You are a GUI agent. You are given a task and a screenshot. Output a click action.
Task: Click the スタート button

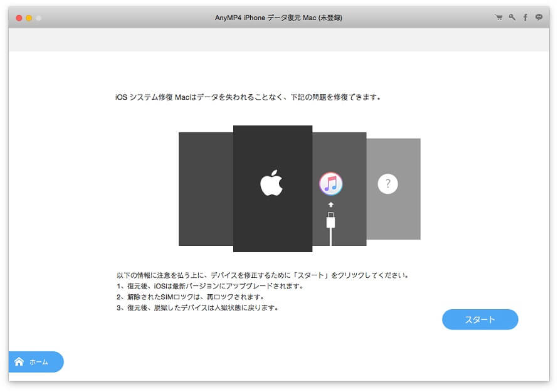[x=480, y=319]
